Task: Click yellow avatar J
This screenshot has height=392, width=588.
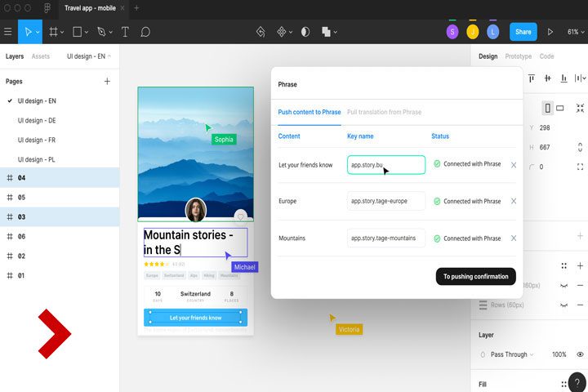Action: click(x=473, y=32)
